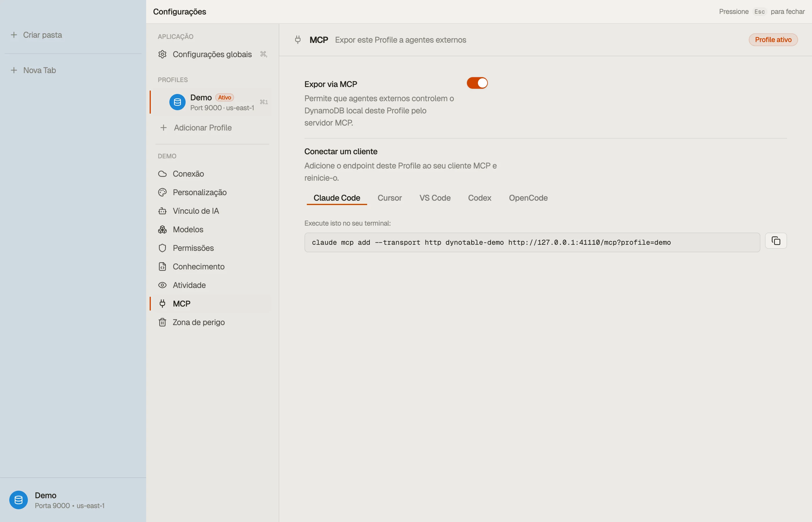The image size is (812, 522).
Task: Click the gear icon of Configurações globais
Action: point(162,54)
